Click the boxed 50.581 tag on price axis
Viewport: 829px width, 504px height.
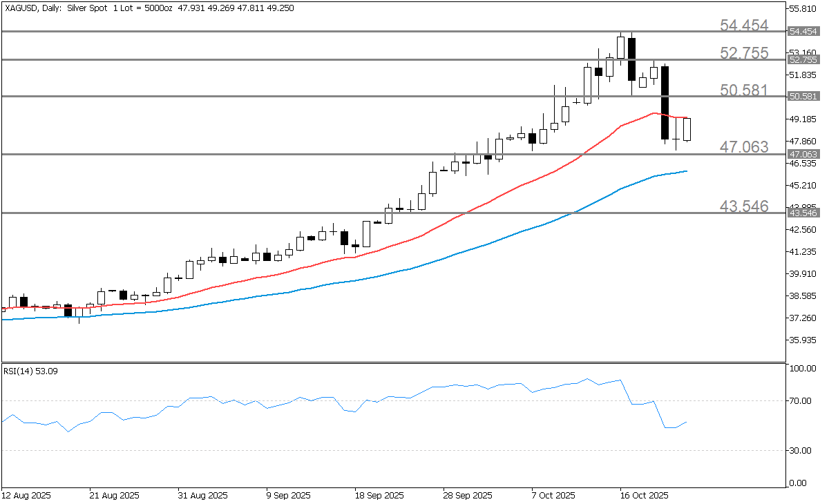click(x=804, y=97)
